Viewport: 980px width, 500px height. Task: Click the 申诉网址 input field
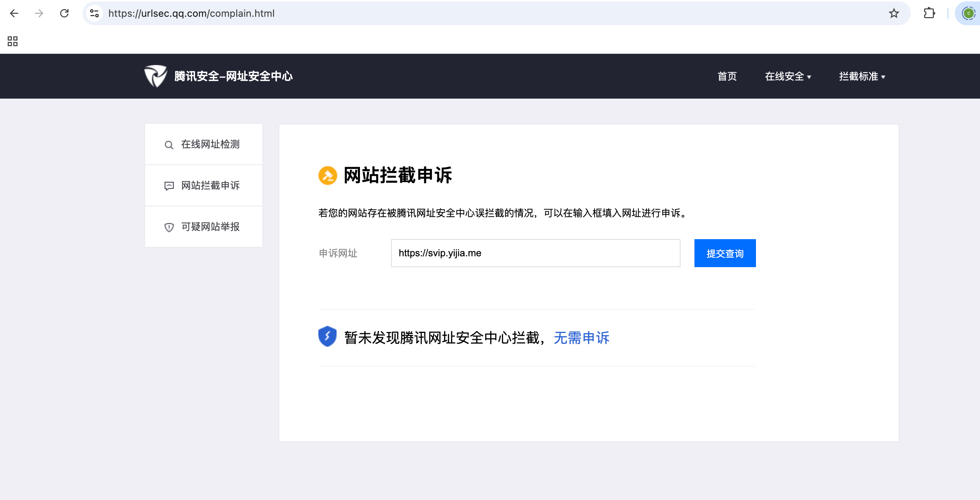click(x=535, y=253)
